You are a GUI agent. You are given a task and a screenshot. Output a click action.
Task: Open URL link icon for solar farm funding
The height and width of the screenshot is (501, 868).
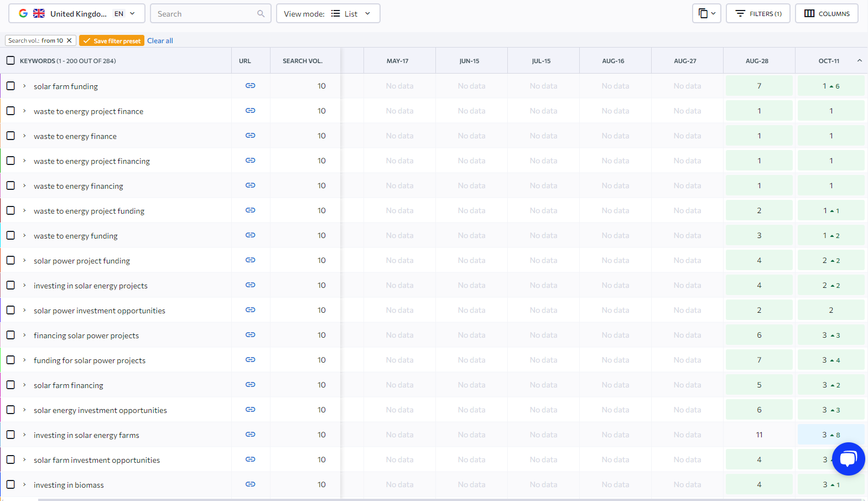click(x=250, y=86)
